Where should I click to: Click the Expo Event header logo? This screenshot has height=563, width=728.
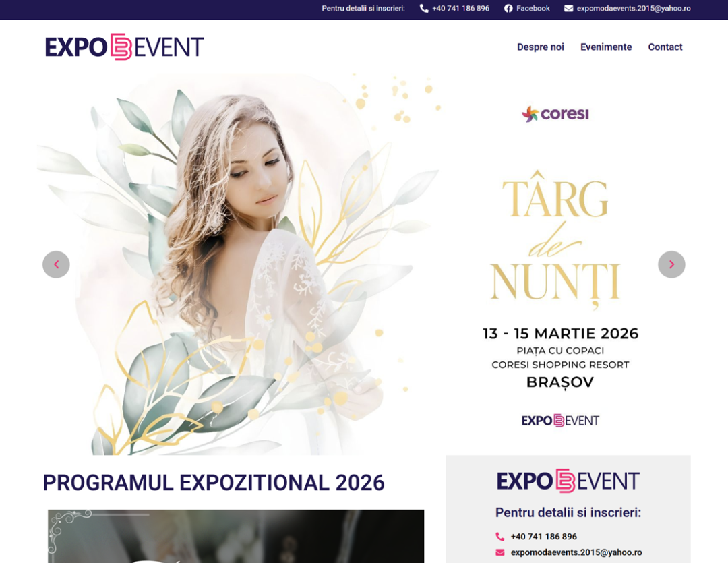point(125,47)
